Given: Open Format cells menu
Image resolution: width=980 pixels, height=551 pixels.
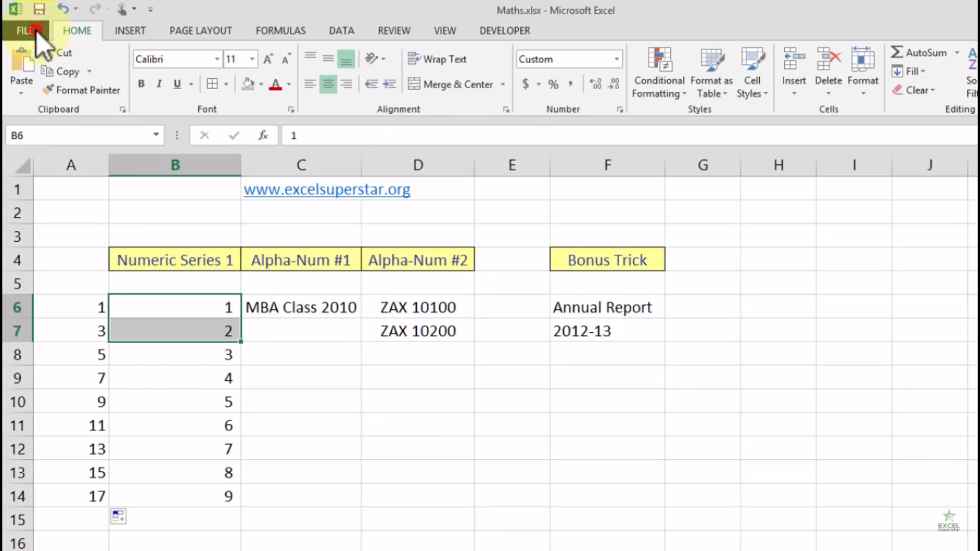Looking at the screenshot, I should pyautogui.click(x=863, y=72).
